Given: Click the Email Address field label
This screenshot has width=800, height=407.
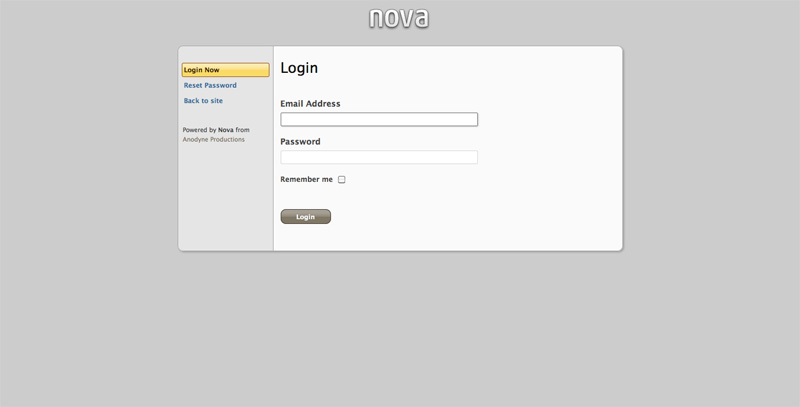Looking at the screenshot, I should (x=310, y=104).
